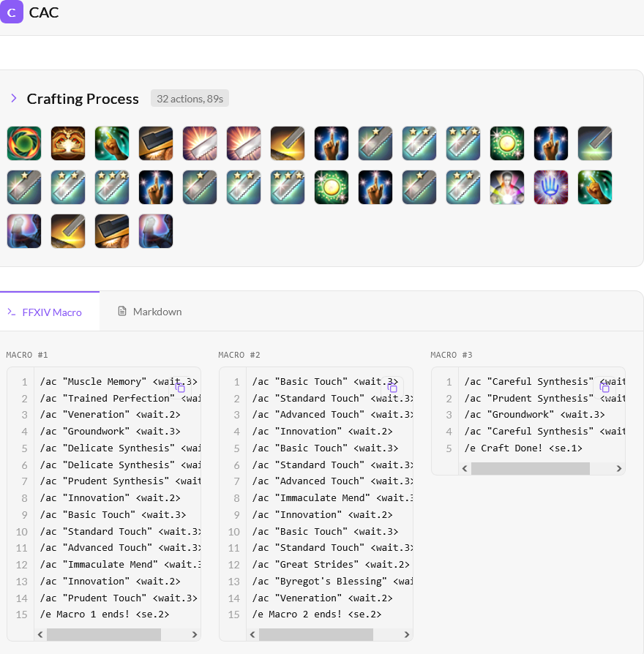Click the Macro #1 horizontal scrollbar thumb
This screenshot has height=654, width=644.
pyautogui.click(x=104, y=634)
